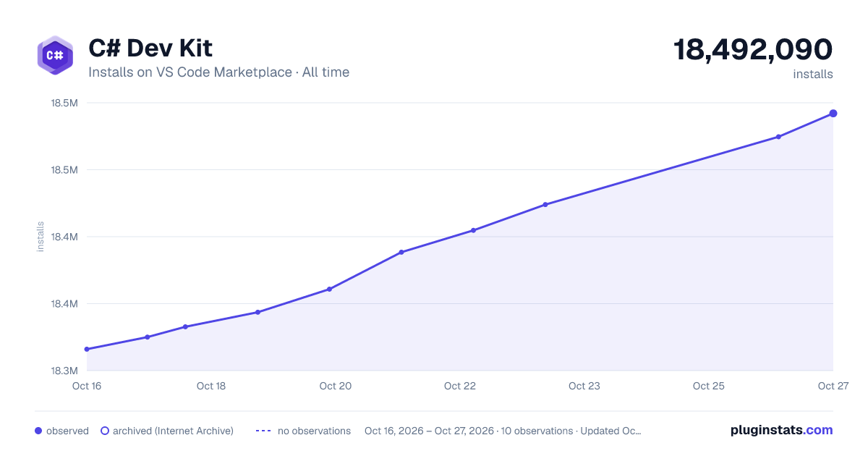Click the 'archived (Internet Archive)' legend circle

coord(104,431)
